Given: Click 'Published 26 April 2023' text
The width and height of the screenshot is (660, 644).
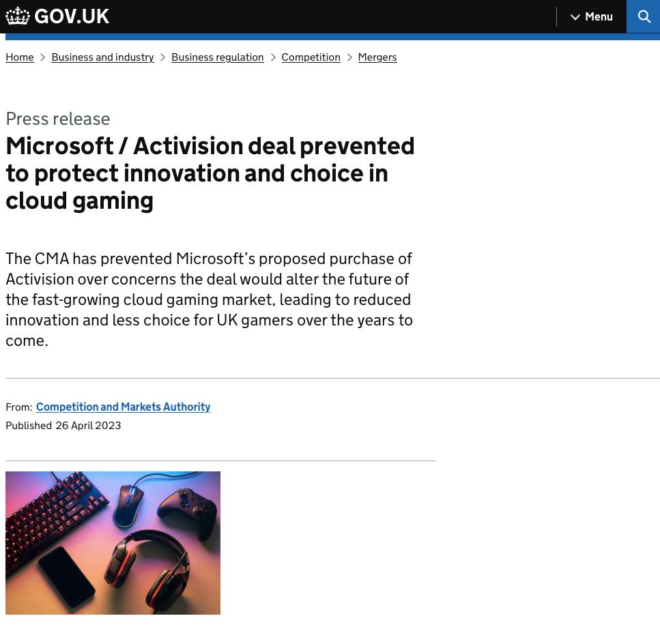Looking at the screenshot, I should (63, 425).
